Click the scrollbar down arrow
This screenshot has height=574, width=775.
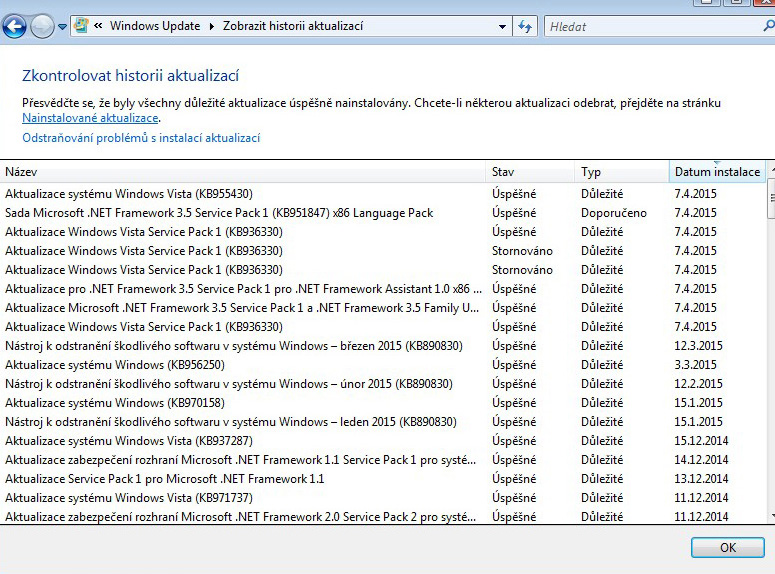click(772, 516)
